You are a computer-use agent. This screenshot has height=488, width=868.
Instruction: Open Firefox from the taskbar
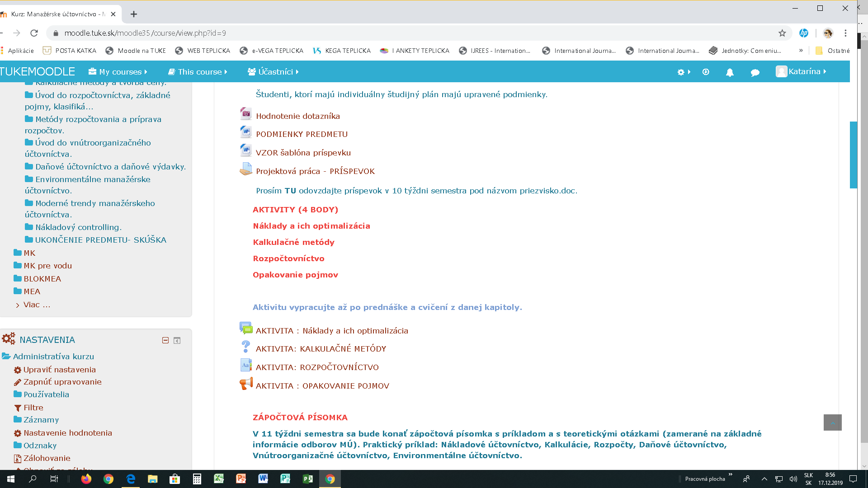[x=86, y=479]
